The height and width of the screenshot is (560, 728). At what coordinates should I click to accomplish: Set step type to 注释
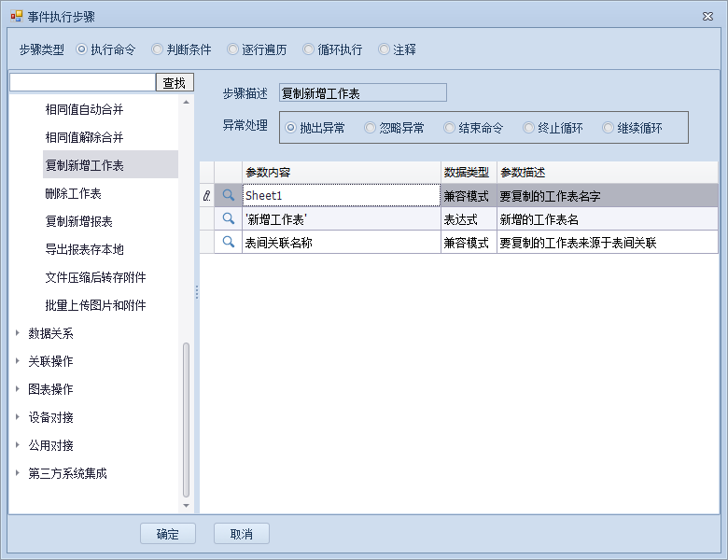click(x=385, y=49)
